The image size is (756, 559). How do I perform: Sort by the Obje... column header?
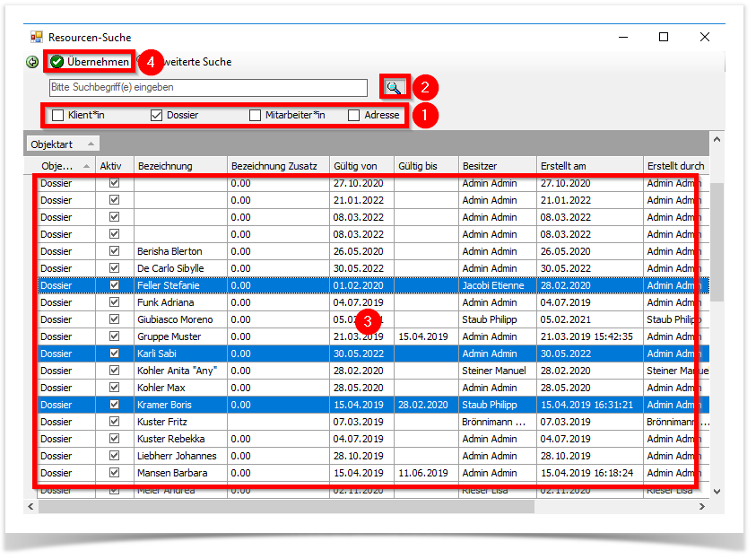click(66, 166)
